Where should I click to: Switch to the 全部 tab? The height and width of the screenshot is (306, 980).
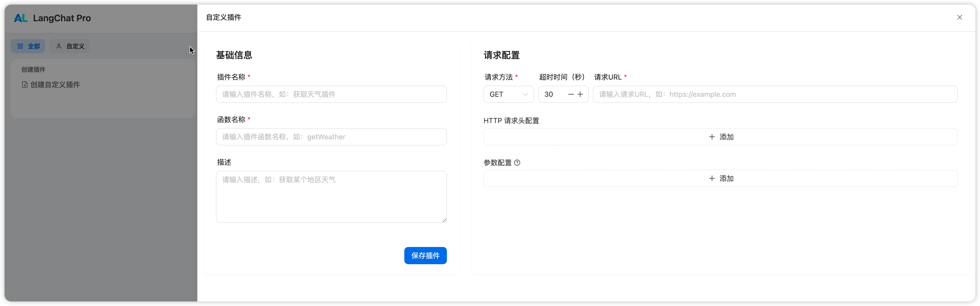click(x=28, y=46)
